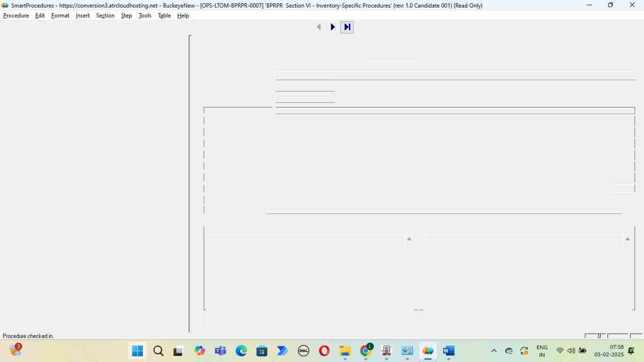This screenshot has width=644, height=362.
Task: Open the Format menu
Action: [60, 16]
